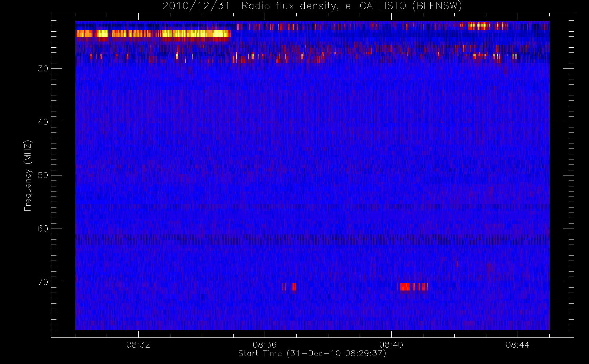Click the 'Start Time (31-Dec-10 08:29:37)' x-axis label
589x364 pixels.
click(x=312, y=353)
